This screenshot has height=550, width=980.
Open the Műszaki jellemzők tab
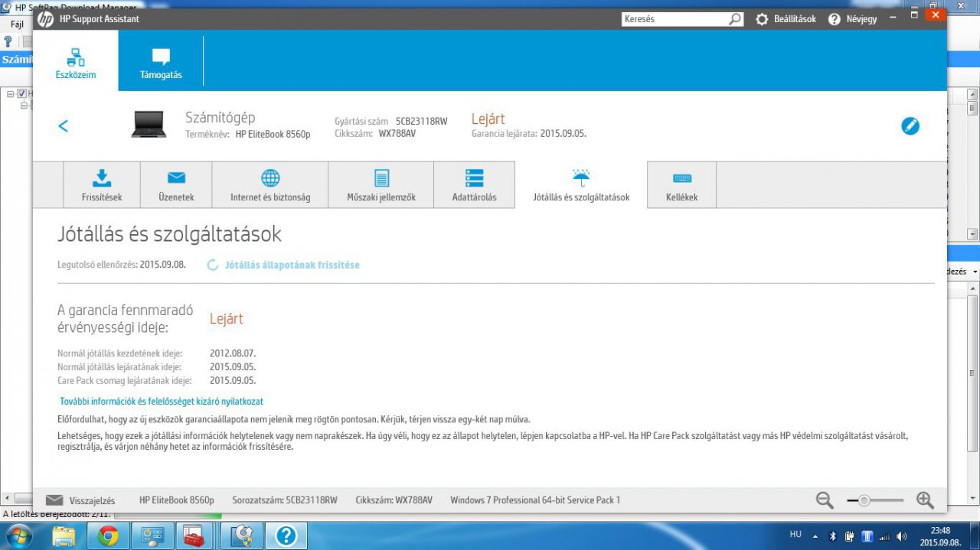click(381, 185)
